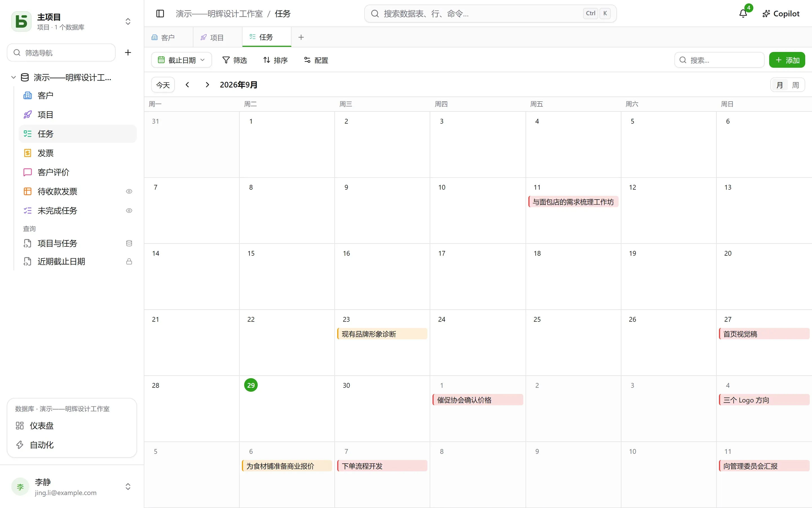Open the 配置 settings
Viewport: 812px width, 508px height.
coord(316,60)
